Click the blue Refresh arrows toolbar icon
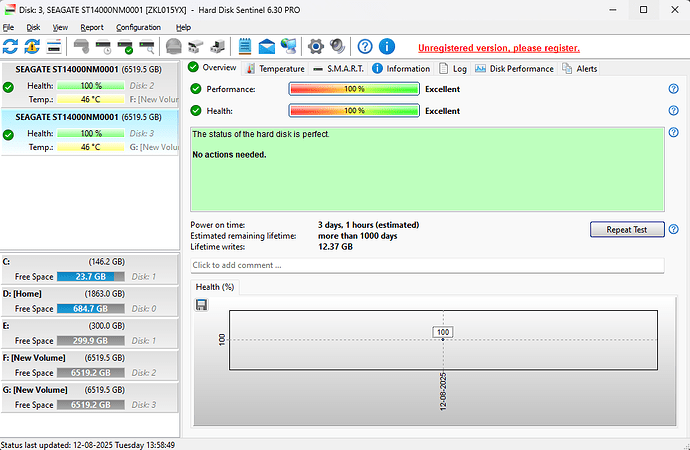 point(10,46)
